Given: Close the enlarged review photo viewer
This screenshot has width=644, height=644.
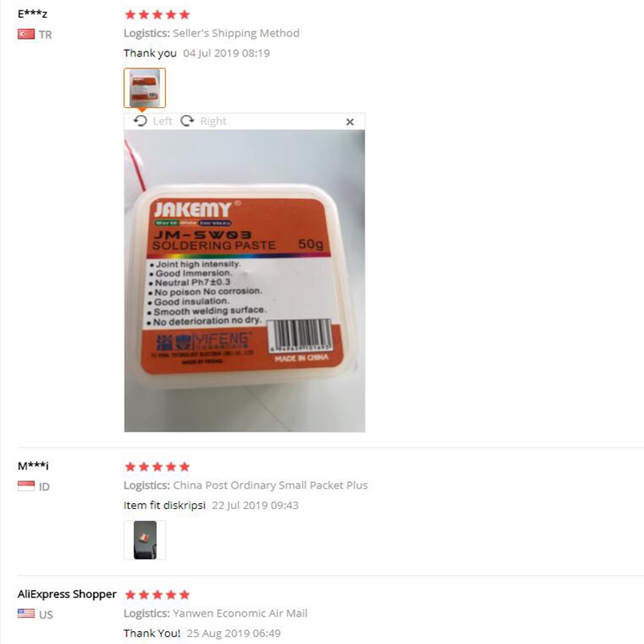Looking at the screenshot, I should tap(350, 122).
